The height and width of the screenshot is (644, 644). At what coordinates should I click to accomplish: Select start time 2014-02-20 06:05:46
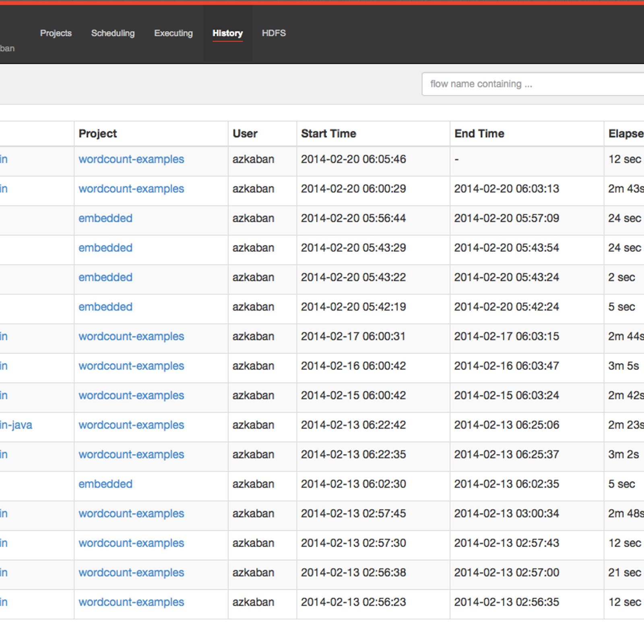[353, 159]
